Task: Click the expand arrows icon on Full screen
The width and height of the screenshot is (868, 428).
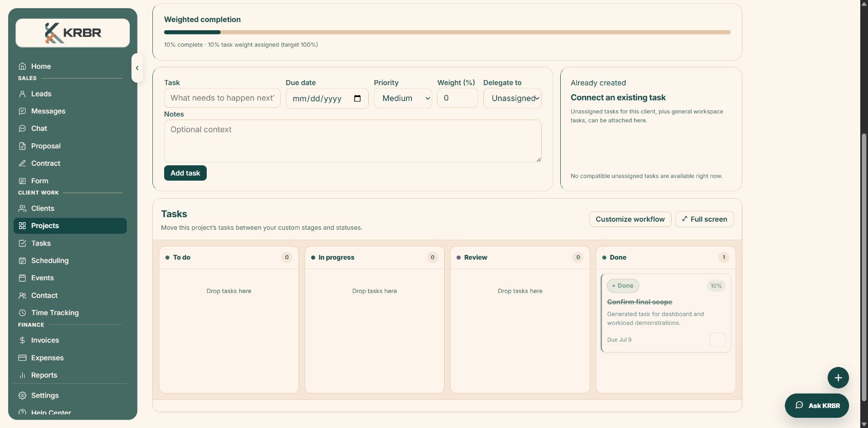Action: coord(684,219)
